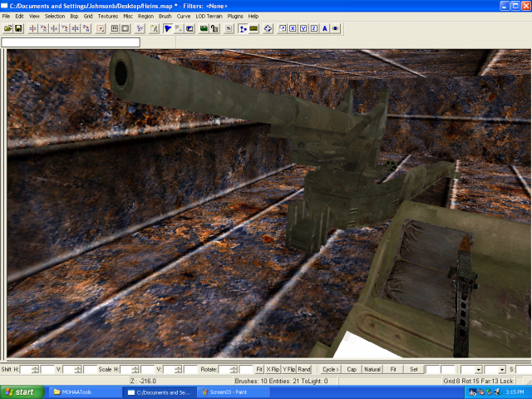Click the olive bar toolbar icon
The image size is (532, 399).
(254, 28)
